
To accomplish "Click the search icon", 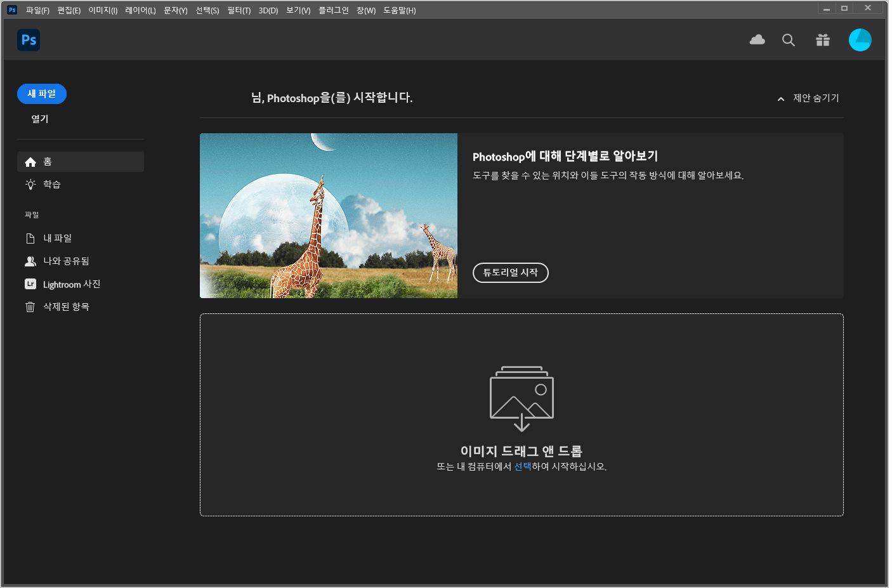I will pyautogui.click(x=789, y=39).
